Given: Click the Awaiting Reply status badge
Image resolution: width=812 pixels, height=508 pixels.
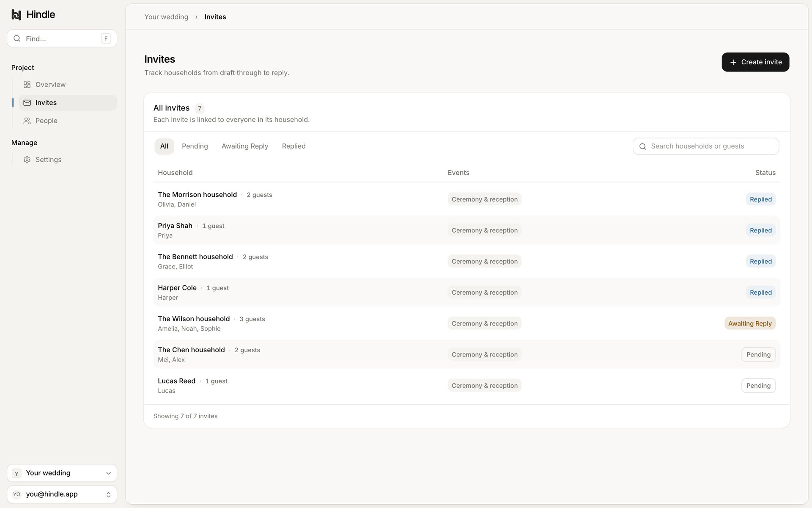Looking at the screenshot, I should [750, 323].
